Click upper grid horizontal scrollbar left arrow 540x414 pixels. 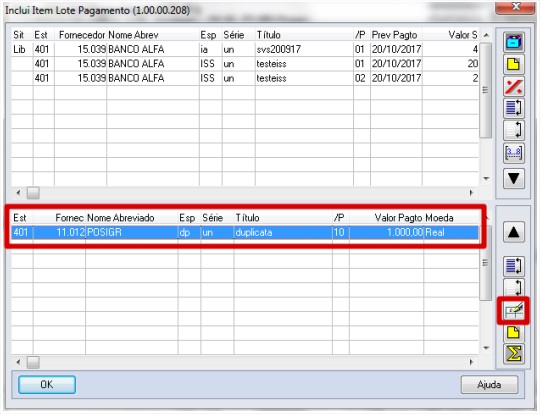18,193
